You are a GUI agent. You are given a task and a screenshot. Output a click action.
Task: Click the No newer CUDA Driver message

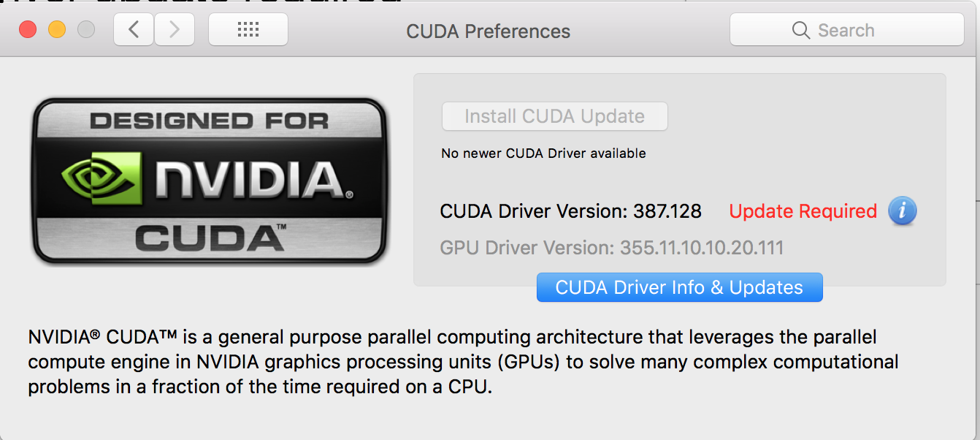[x=542, y=153]
